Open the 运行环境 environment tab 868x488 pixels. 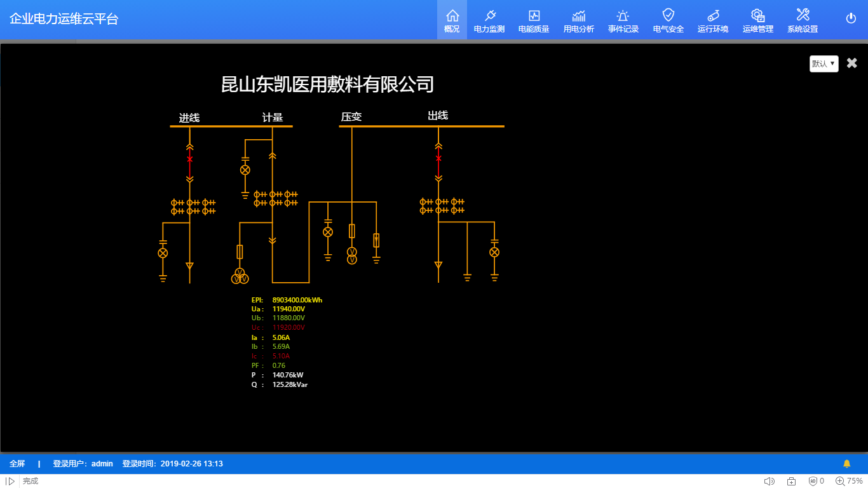pos(713,20)
